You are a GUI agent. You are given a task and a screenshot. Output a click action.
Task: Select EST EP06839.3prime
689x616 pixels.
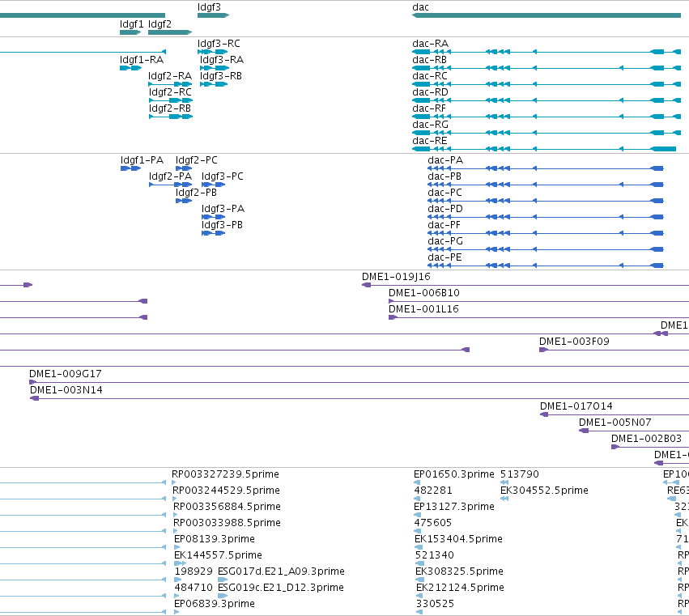point(177,612)
